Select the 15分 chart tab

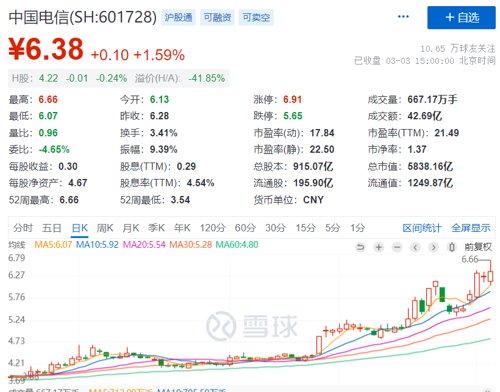[x=306, y=228]
